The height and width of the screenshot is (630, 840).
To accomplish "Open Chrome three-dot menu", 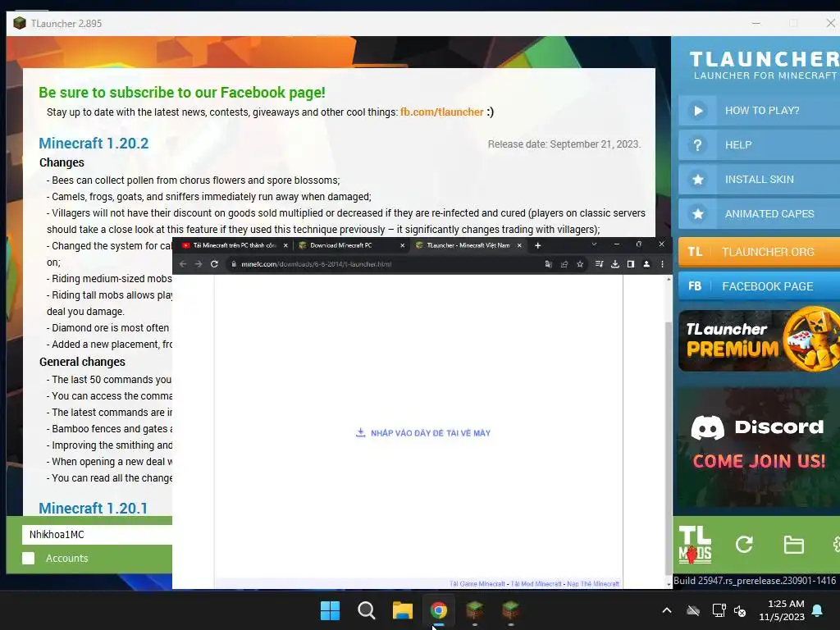I will pyautogui.click(x=662, y=264).
